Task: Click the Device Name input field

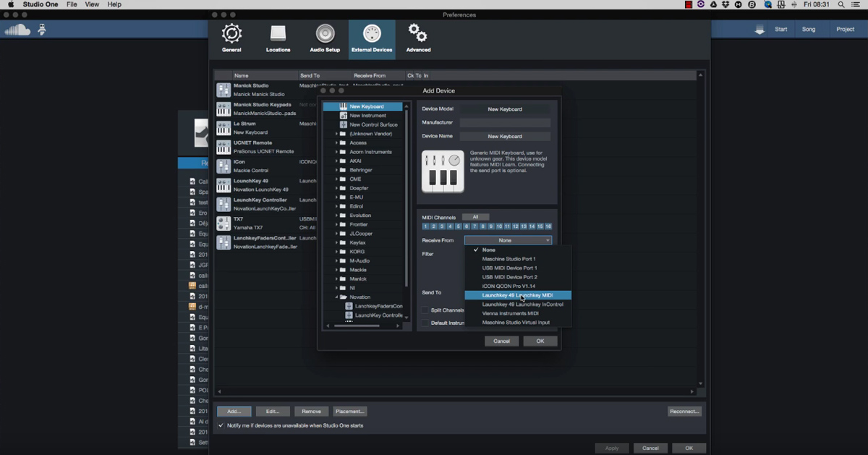Action: 505,136
